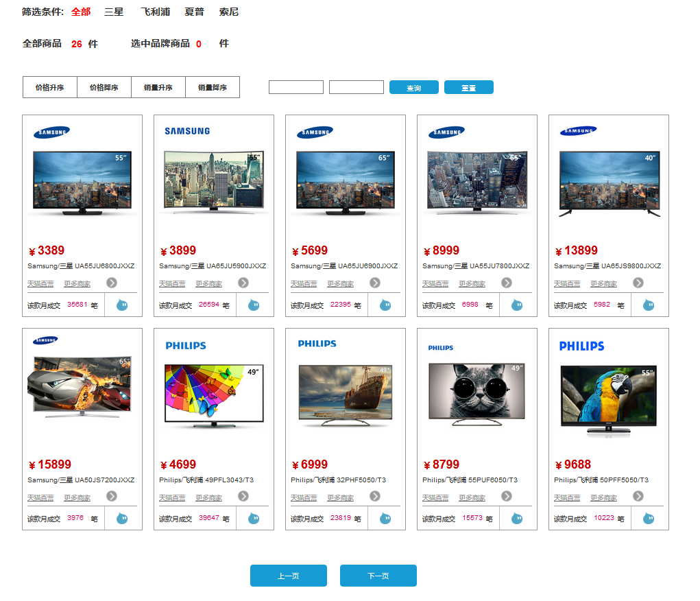Viewport: 700px width, 601px height.
Task: Open the 40-inch ¥13899 Samsung TV image
Action: click(x=610, y=184)
